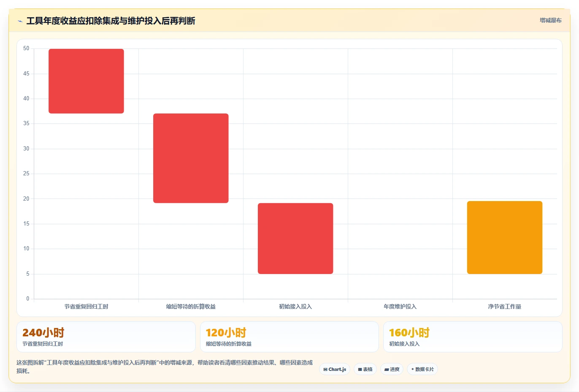Click the orange 净节省工作量 bar
Screen dimensions: 579x392
point(505,237)
